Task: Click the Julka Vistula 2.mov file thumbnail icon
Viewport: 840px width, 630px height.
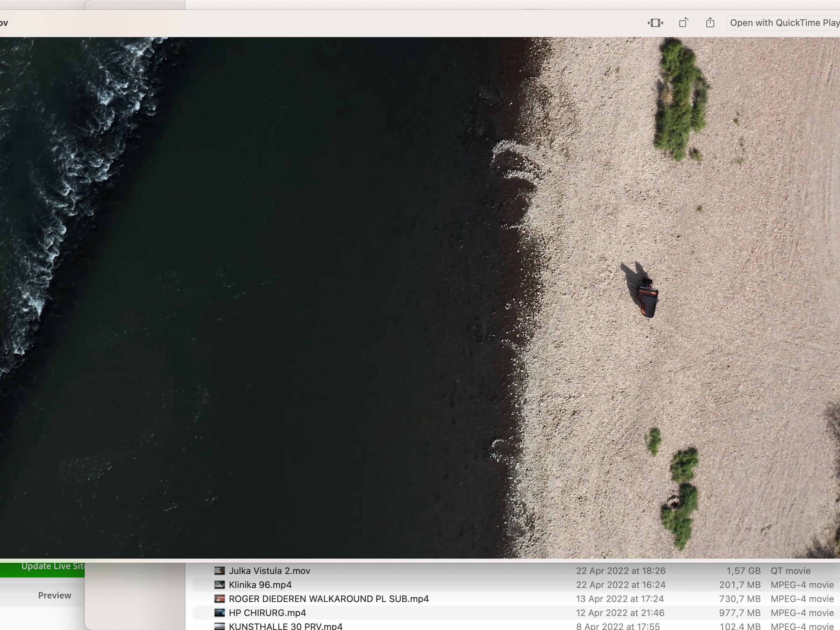Action: click(x=219, y=571)
